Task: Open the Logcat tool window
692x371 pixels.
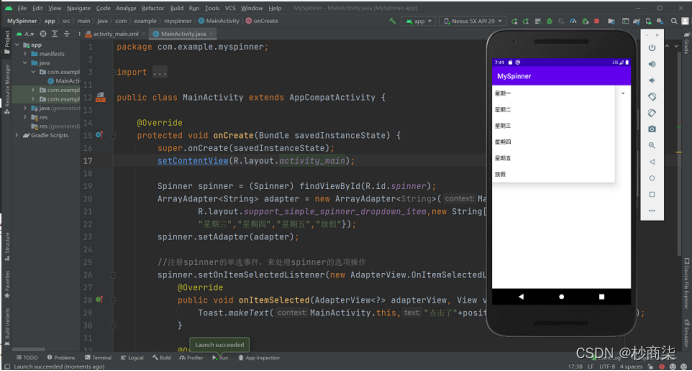Action: 132,358
